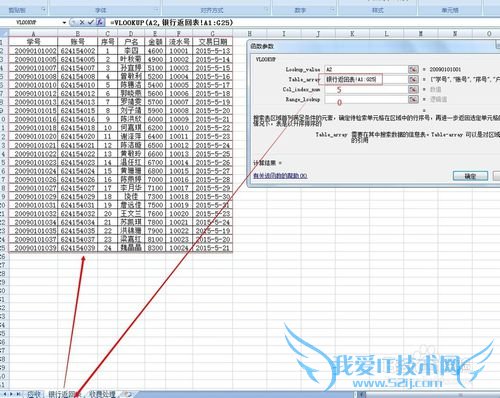Click the Range_lookup input field

tap(366, 99)
